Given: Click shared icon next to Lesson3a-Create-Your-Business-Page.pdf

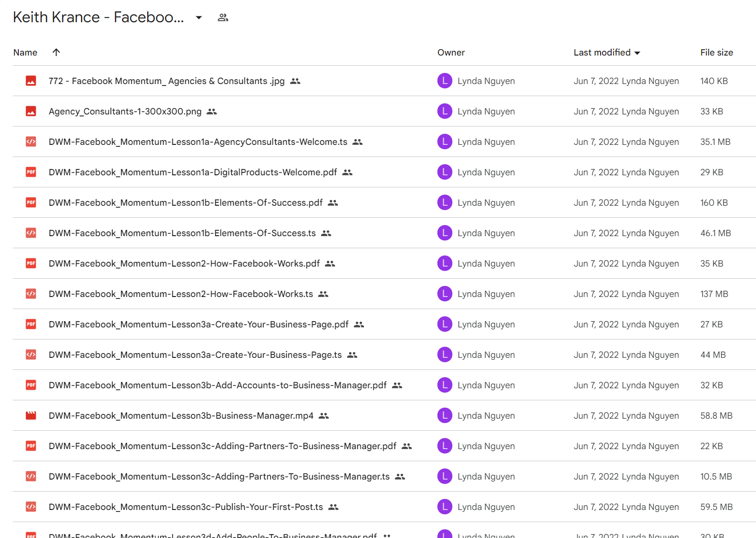Looking at the screenshot, I should click(x=359, y=325).
